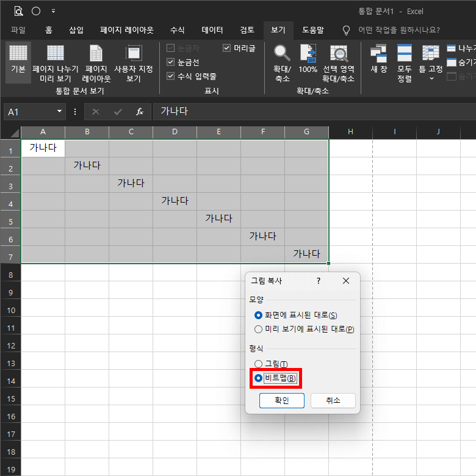Click the 숨기기 hide window icon
Screen dimensions: 476x476
(x=451, y=62)
